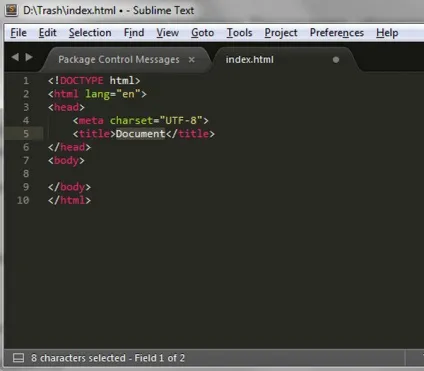The image size is (424, 371).
Task: Open the Help menu
Action: (x=387, y=33)
